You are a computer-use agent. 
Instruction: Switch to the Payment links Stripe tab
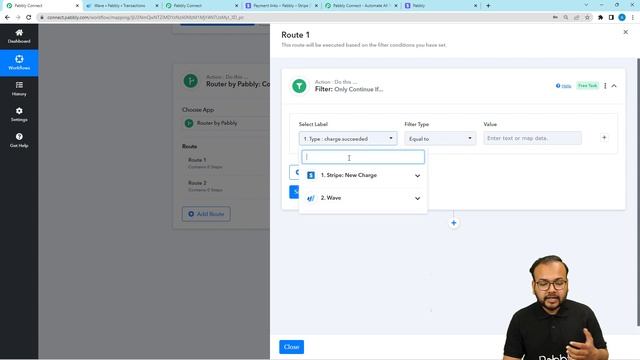click(x=281, y=6)
